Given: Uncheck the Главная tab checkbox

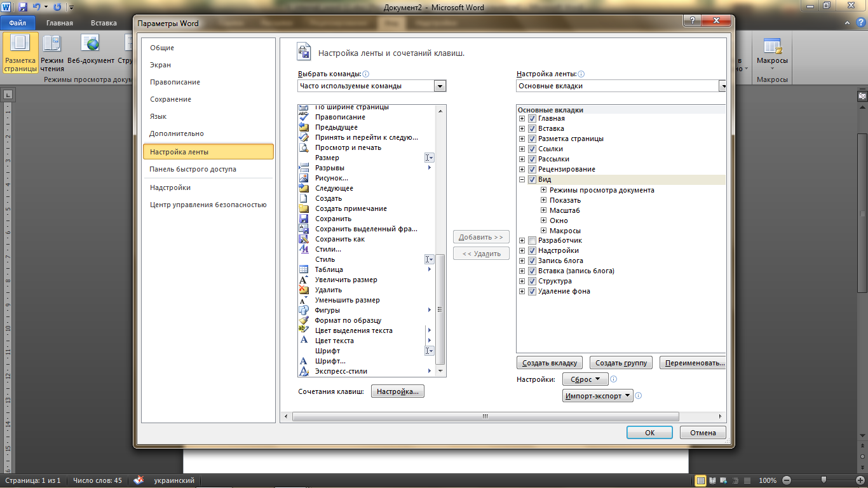Looking at the screenshot, I should (532, 119).
